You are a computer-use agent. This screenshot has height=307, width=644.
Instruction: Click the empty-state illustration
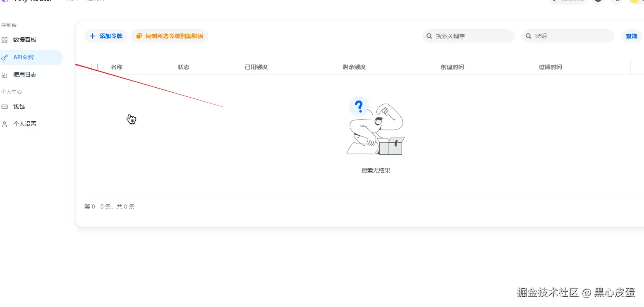pos(376,126)
